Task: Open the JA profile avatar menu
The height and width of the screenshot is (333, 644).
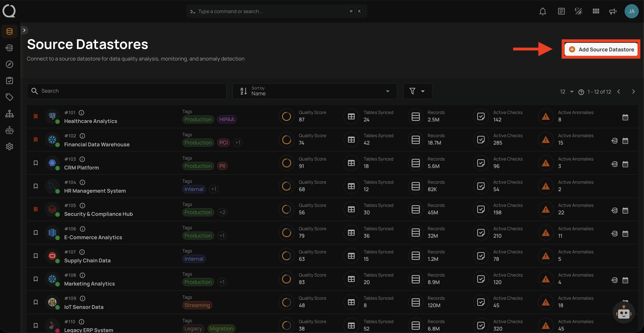Action: click(x=631, y=11)
